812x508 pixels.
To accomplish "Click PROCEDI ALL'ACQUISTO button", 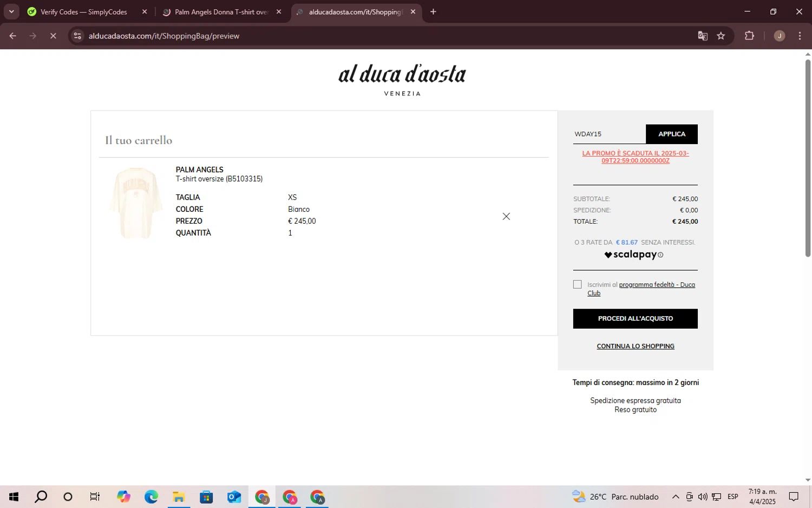I will coord(635,318).
